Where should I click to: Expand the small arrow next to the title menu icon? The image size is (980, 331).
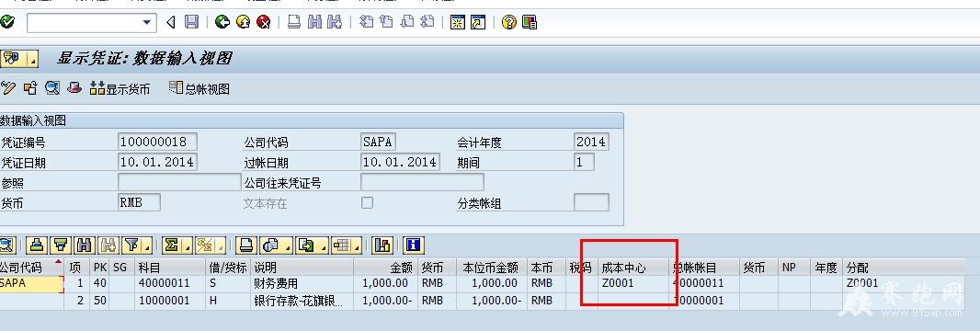click(32, 60)
